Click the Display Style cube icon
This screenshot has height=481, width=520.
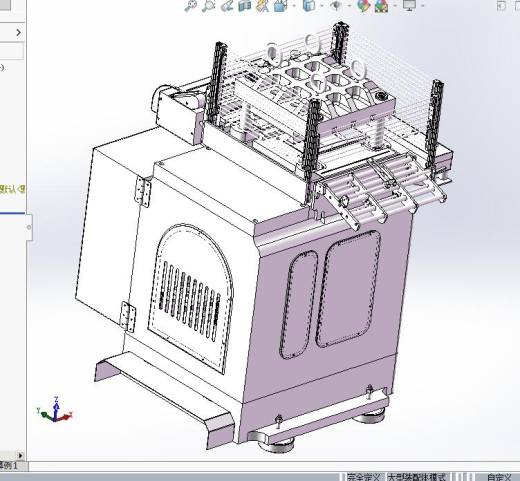point(309,6)
